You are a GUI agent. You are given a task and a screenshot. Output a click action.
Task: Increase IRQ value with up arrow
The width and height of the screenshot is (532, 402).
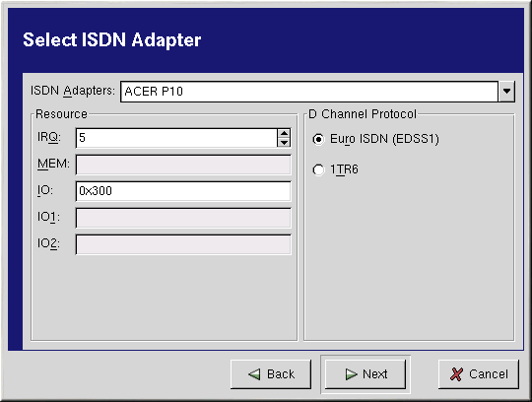[x=284, y=133]
